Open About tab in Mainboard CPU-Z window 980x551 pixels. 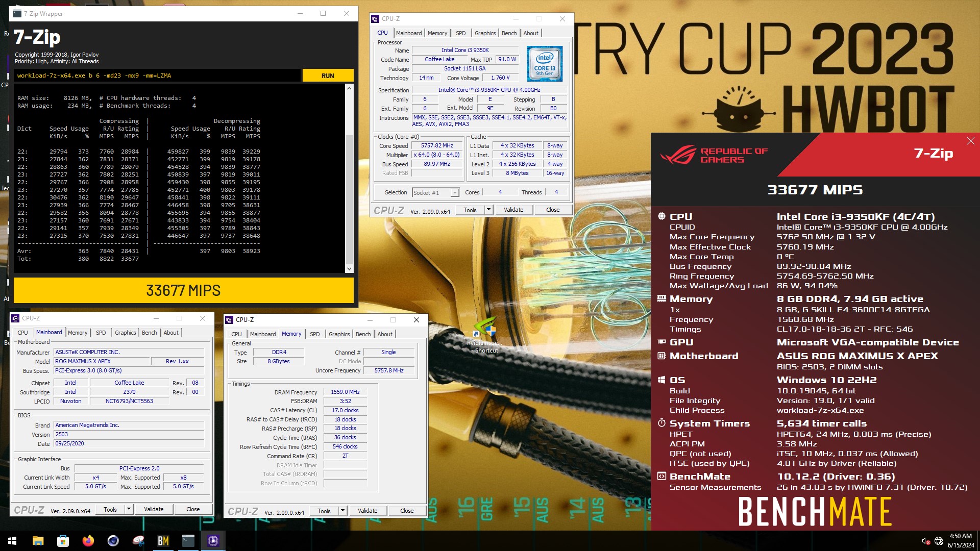(x=171, y=333)
